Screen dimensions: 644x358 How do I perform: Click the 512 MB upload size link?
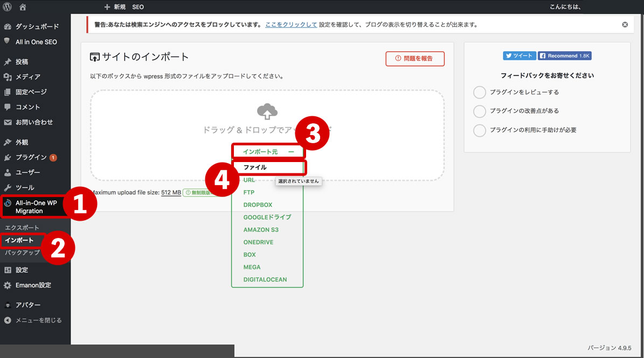[171, 192]
